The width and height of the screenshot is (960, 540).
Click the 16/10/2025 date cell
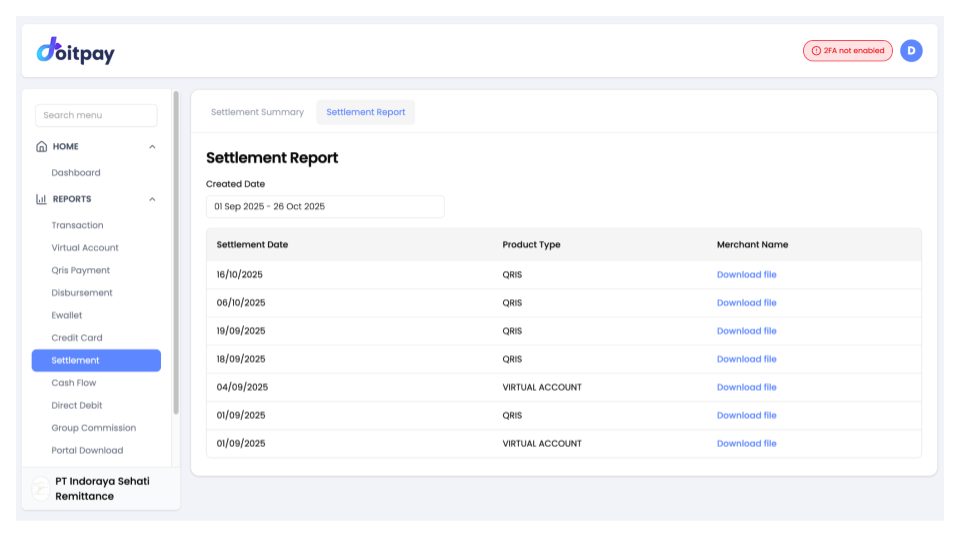[239, 275]
